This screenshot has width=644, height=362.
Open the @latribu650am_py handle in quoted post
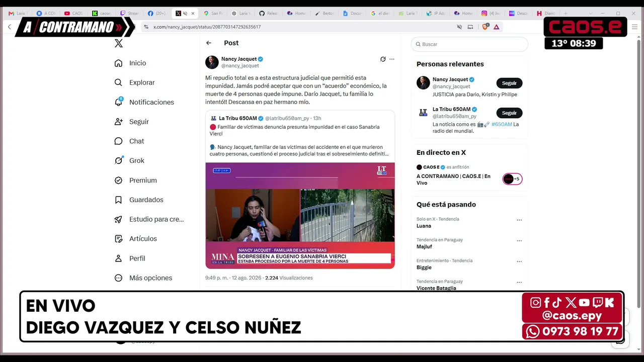pyautogui.click(x=287, y=119)
